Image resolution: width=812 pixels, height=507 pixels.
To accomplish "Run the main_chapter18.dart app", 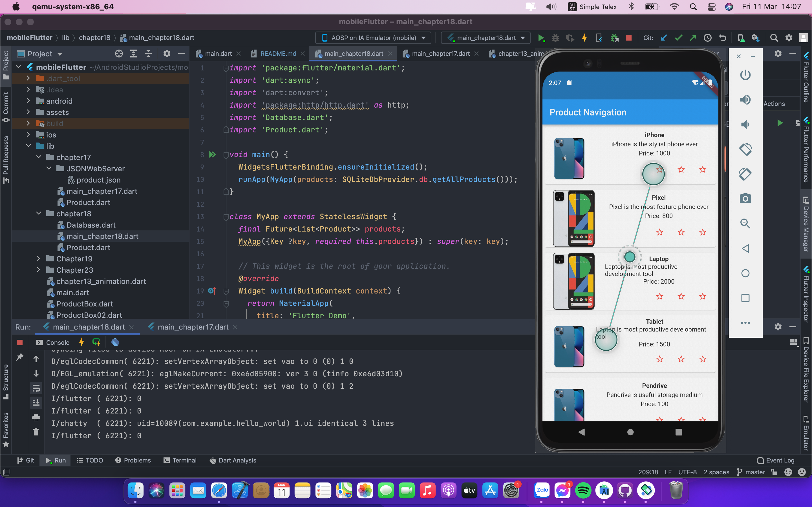I will 541,37.
